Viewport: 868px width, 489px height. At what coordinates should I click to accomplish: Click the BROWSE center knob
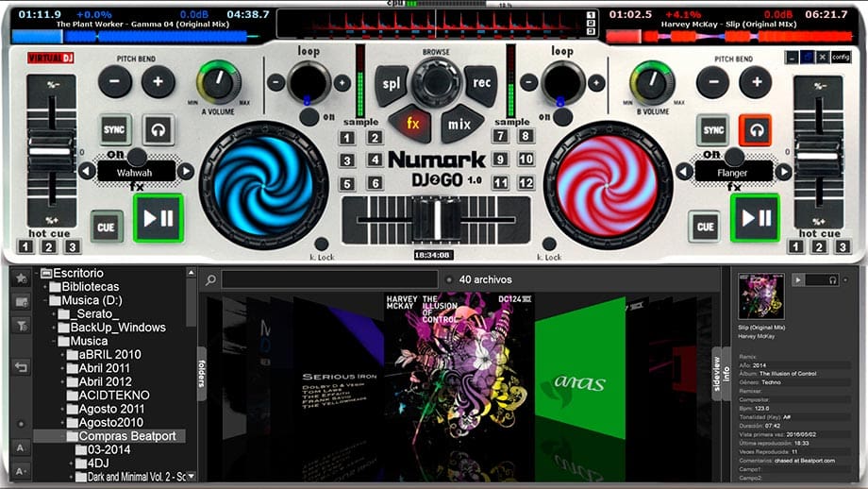pos(436,83)
